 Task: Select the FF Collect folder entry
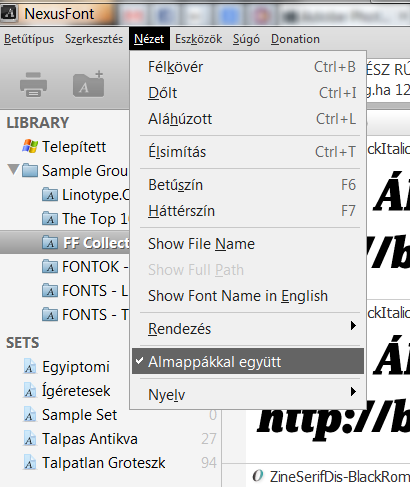[x=65, y=243]
